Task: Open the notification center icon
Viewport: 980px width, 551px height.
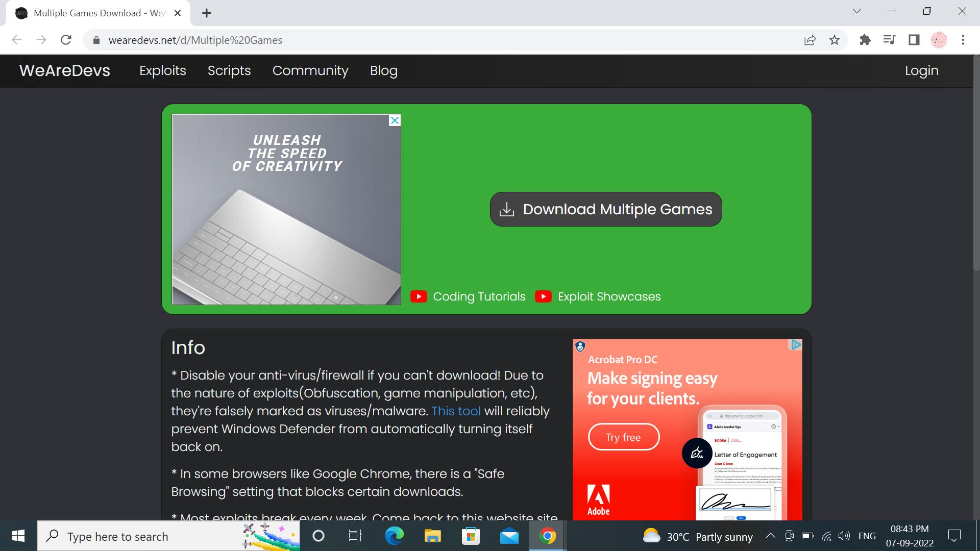Action: [954, 536]
